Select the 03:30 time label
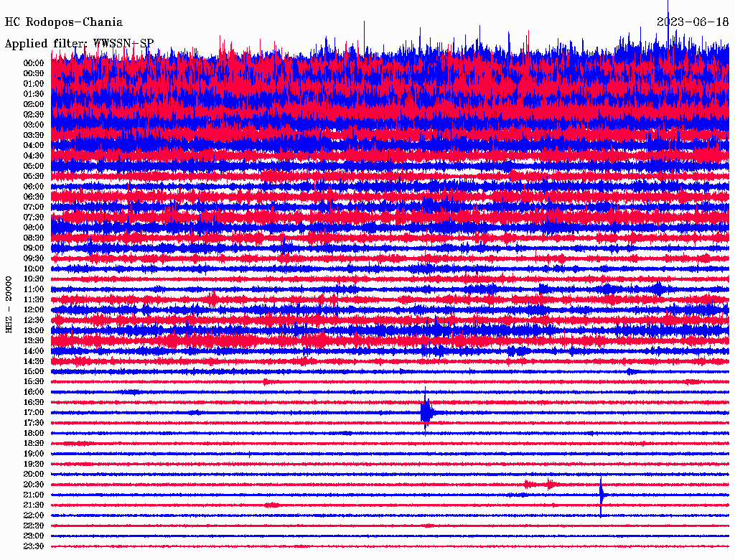The image size is (735, 560). pyautogui.click(x=34, y=135)
